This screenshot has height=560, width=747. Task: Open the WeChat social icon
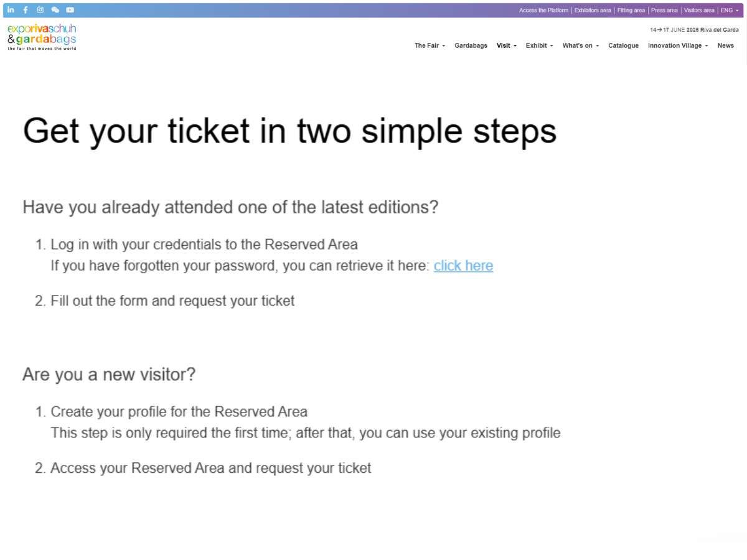click(x=55, y=10)
